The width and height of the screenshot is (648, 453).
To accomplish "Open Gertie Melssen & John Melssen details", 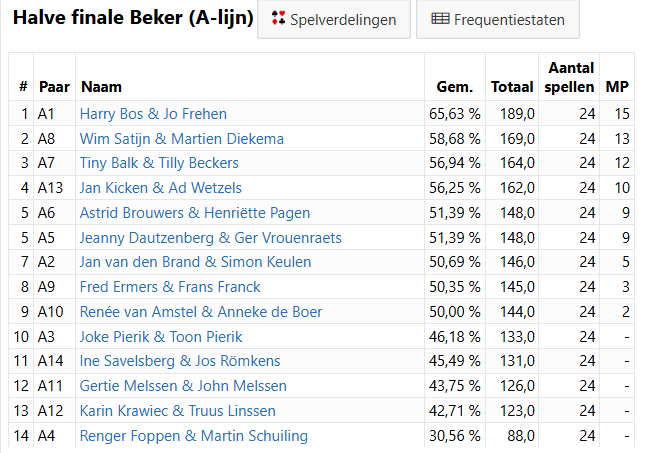I will [x=183, y=386].
